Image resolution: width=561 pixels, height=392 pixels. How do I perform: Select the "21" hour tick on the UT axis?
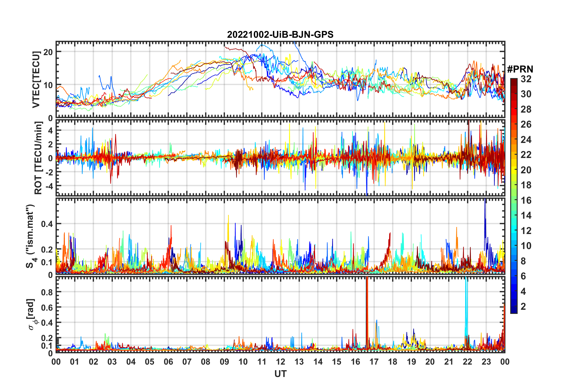click(449, 362)
